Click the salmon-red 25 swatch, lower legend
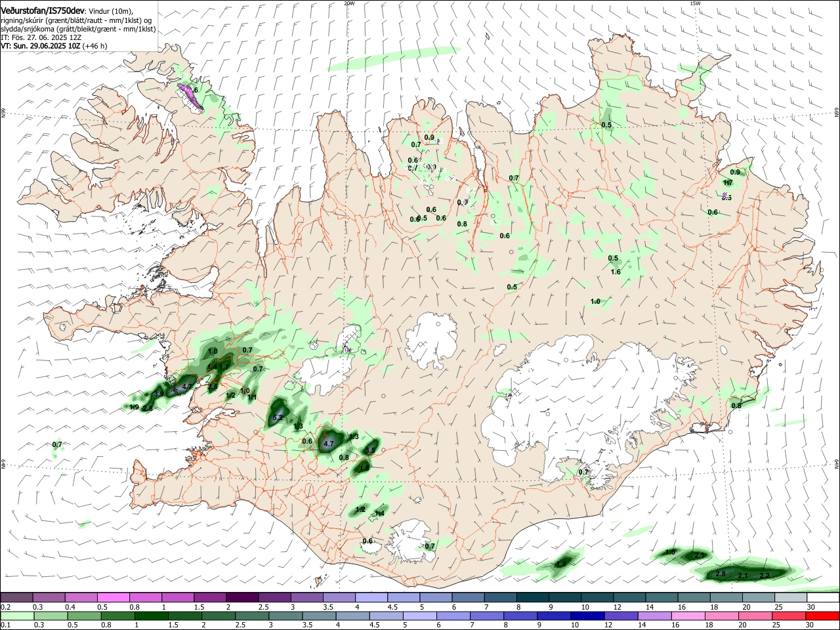 [x=789, y=616]
